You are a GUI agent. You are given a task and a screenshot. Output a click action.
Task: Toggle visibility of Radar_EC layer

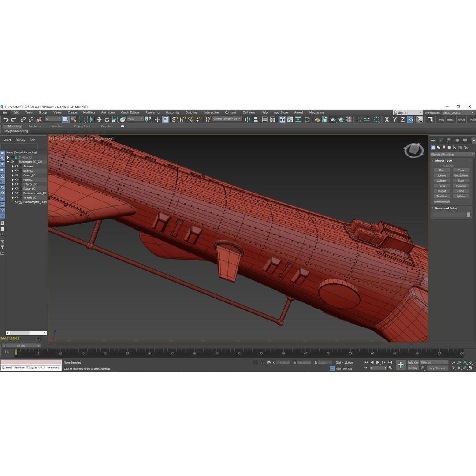point(17,189)
